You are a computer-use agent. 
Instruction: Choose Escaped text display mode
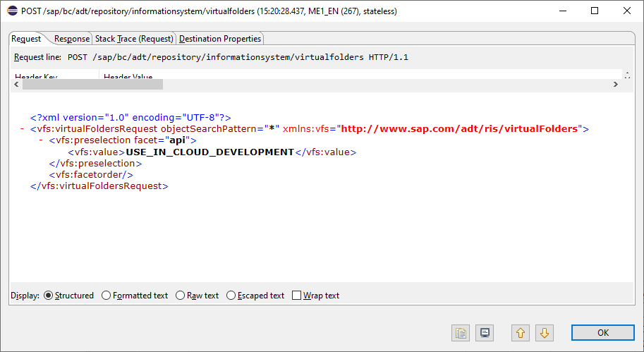point(255,296)
